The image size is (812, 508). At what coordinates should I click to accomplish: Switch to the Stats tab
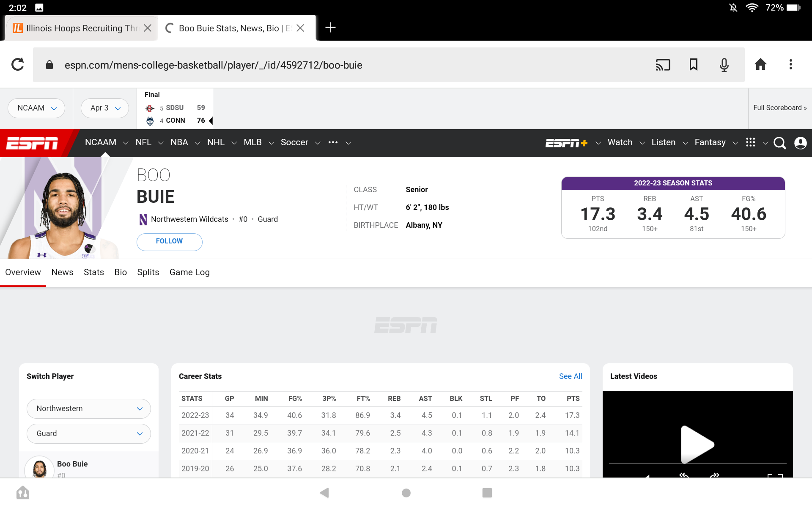94,272
